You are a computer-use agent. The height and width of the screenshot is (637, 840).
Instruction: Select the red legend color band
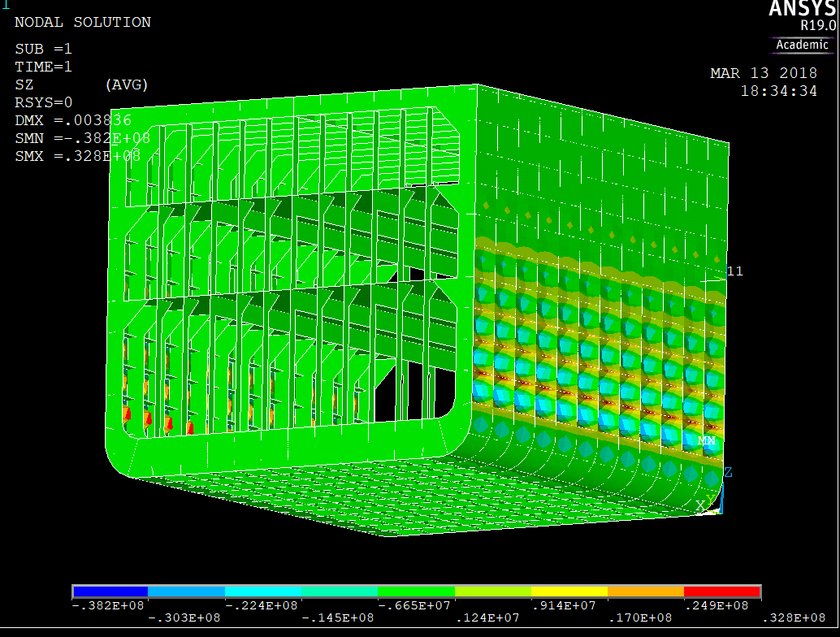click(722, 591)
